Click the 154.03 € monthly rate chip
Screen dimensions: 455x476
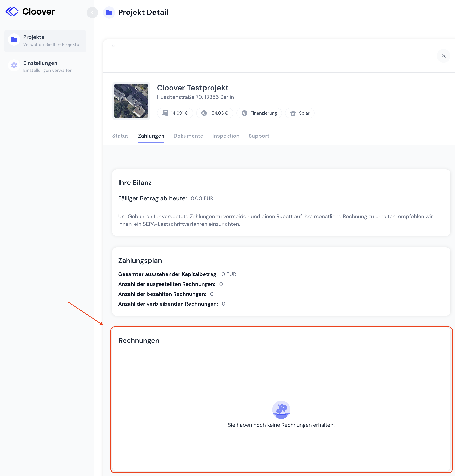pos(215,113)
